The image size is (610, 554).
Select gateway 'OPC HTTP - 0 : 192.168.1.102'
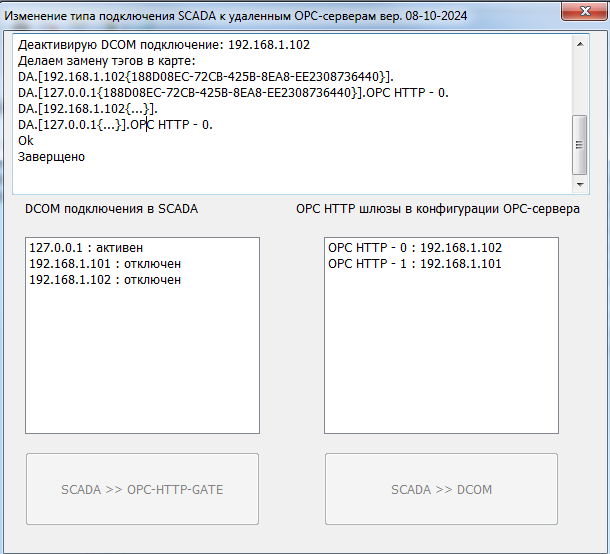tap(415, 248)
